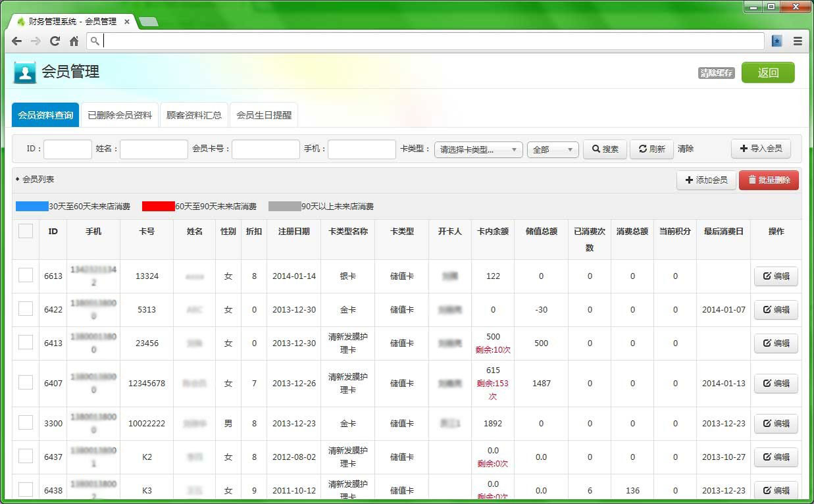814x504 pixels.
Task: Click the bookmark star icon
Action: point(776,41)
